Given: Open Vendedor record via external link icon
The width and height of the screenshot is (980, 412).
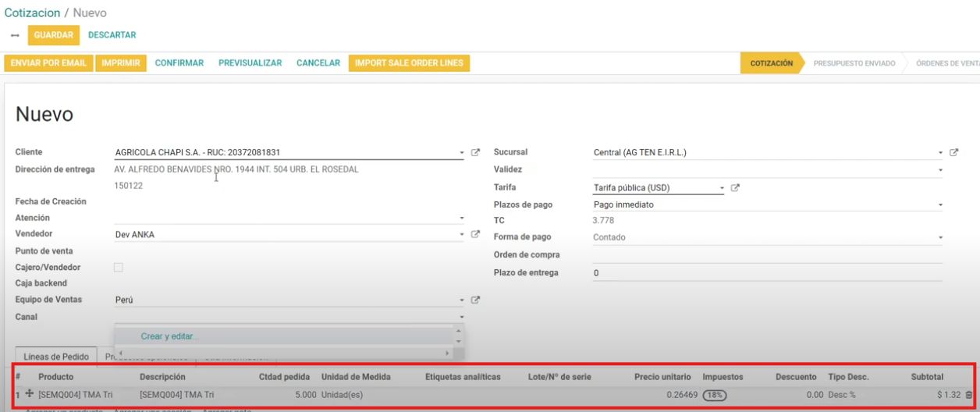Looking at the screenshot, I should click(475, 234).
